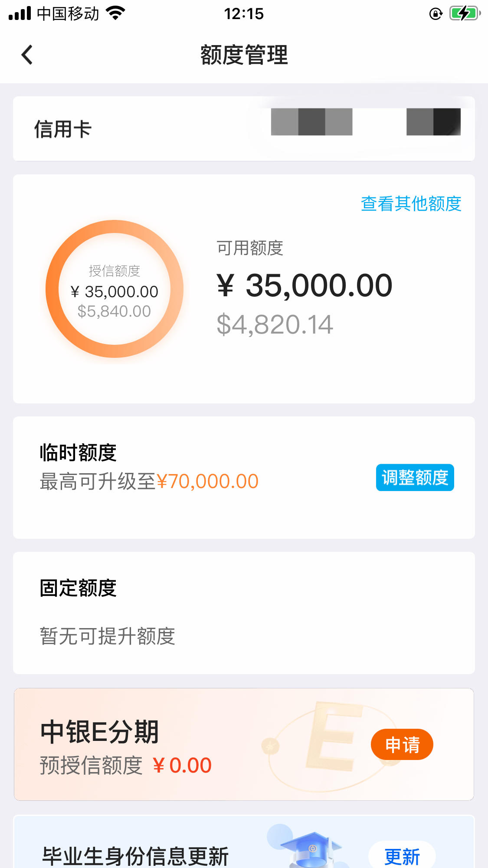Open the 中银E分期 banner

point(244,744)
